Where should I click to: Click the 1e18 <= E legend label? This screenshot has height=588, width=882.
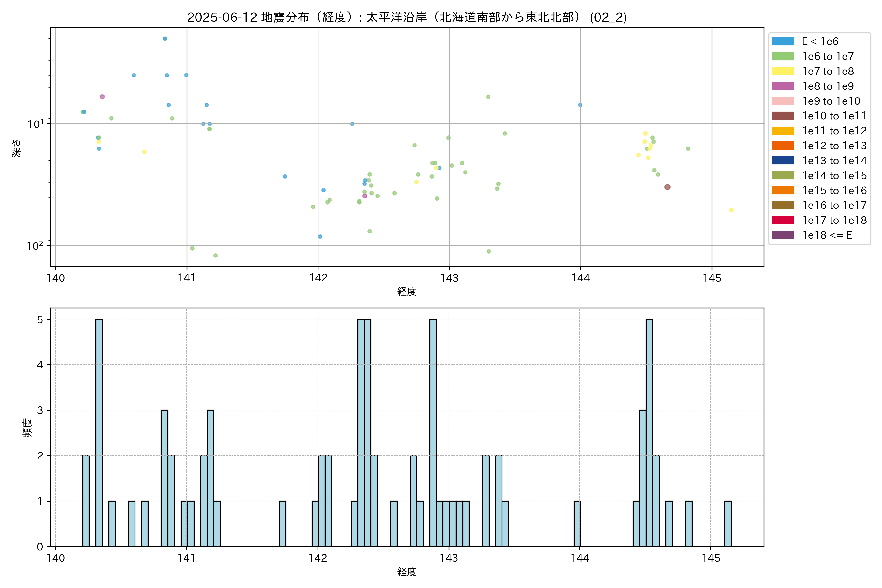(x=827, y=235)
